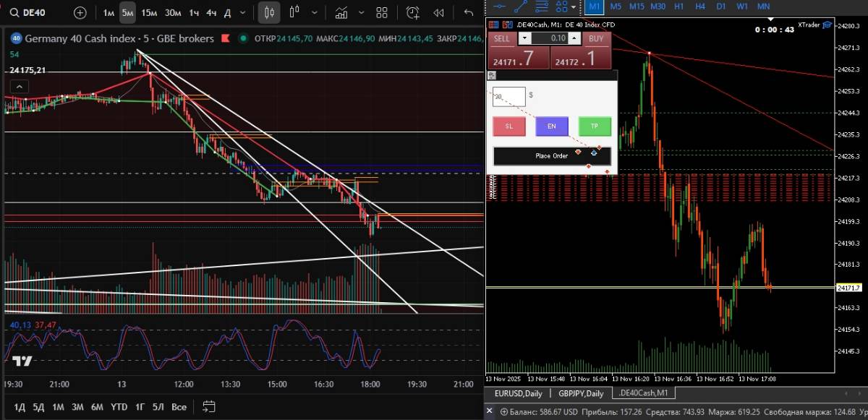Screen dimensions: 868x420
Task: Select the candlestick chart type icon
Action: [269, 13]
